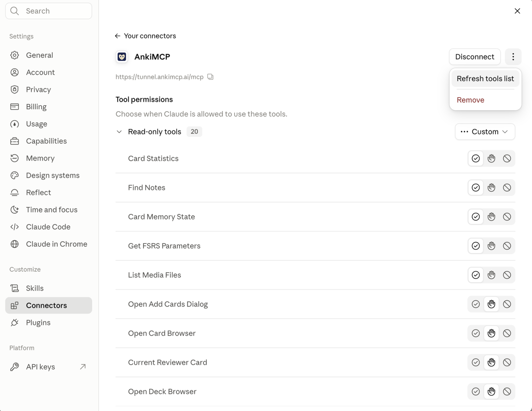Click the tunnel.ankimcp.ai/mcp URL text
Viewport: 532px width, 411px height.
click(x=160, y=77)
